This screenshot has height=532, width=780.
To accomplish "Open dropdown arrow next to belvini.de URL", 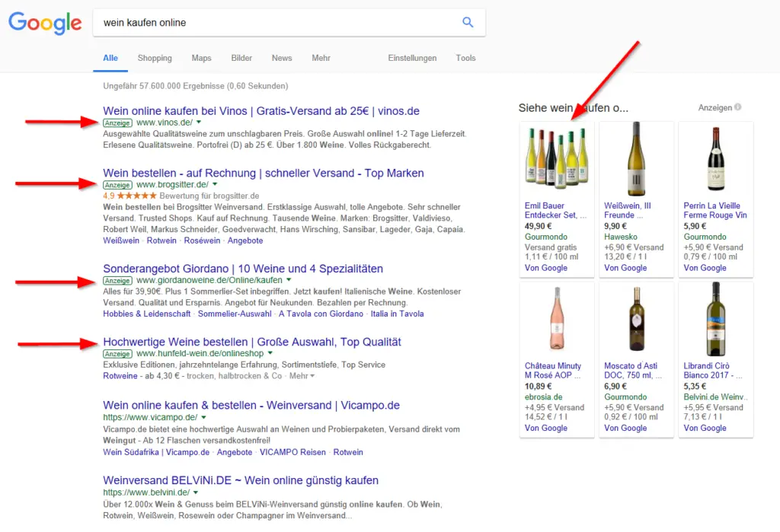I will 196,492.
